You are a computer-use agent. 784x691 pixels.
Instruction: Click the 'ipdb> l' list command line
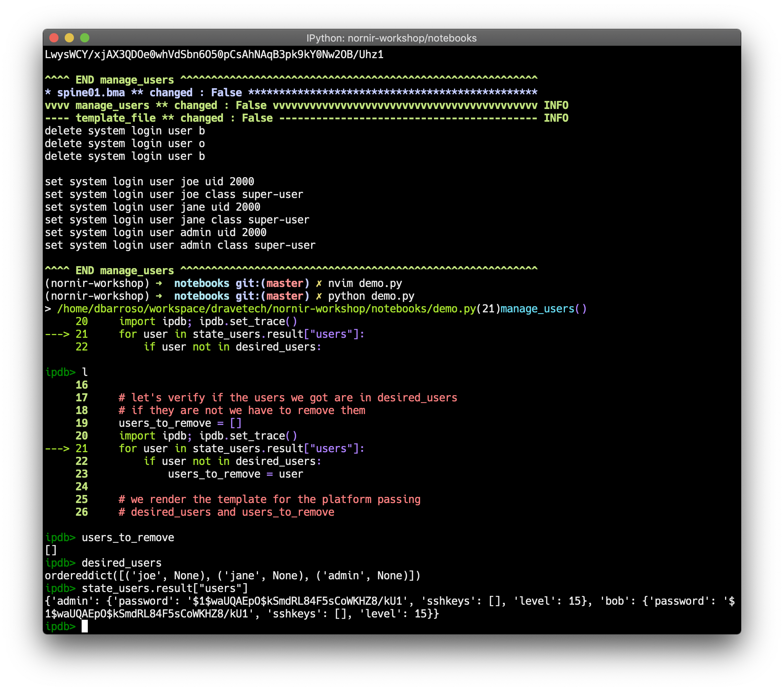[66, 372]
